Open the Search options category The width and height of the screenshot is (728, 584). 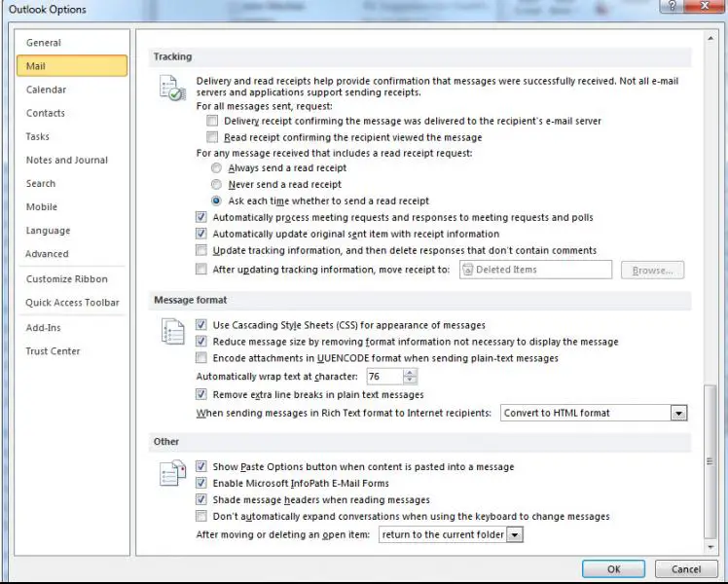(71, 183)
